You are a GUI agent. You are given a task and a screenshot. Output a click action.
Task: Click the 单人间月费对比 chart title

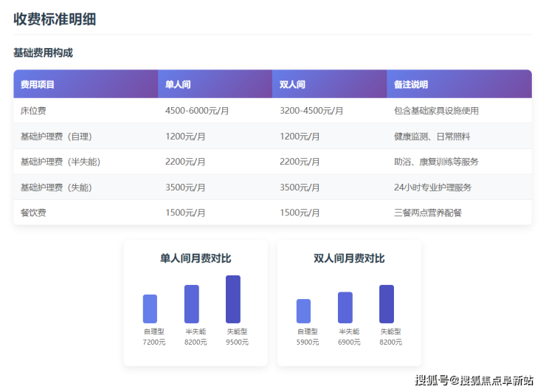pos(196,258)
